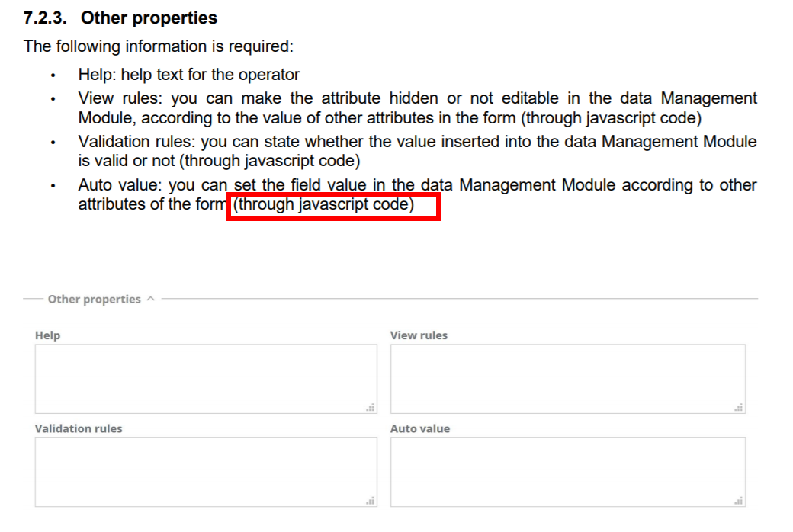Click the Auto value resize handle
This screenshot has height=532, width=793.
(x=740, y=502)
